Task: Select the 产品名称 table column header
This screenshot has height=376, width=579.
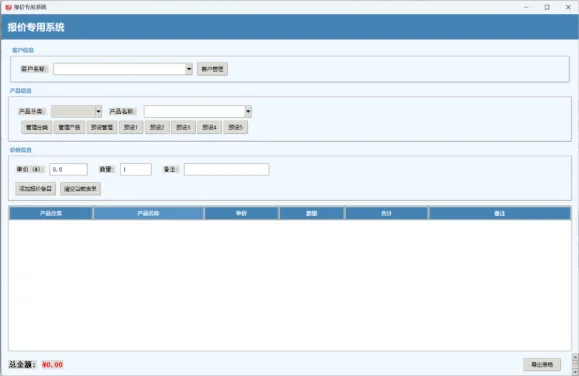Action: coord(148,213)
